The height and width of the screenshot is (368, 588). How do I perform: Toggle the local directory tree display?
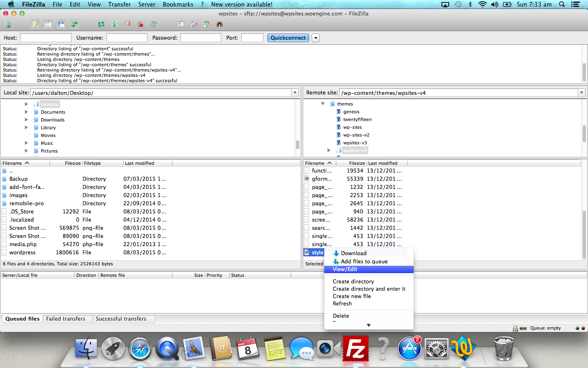(48, 25)
